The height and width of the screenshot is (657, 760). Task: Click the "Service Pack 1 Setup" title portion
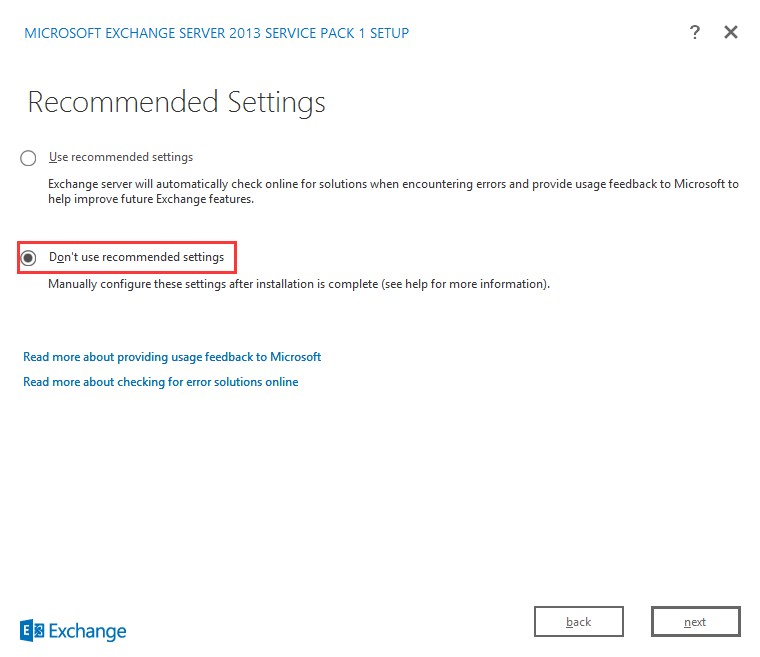pyautogui.click(x=340, y=33)
